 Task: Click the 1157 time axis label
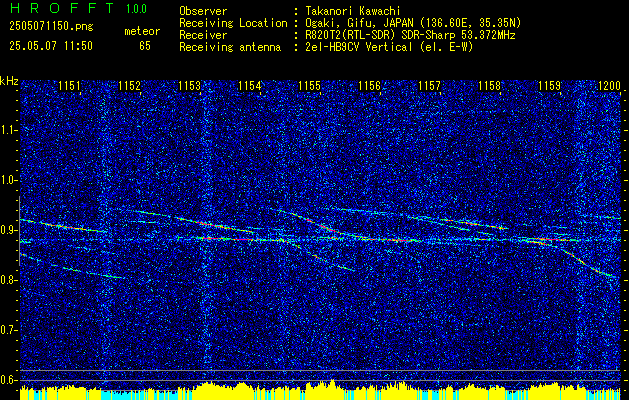[x=429, y=85]
